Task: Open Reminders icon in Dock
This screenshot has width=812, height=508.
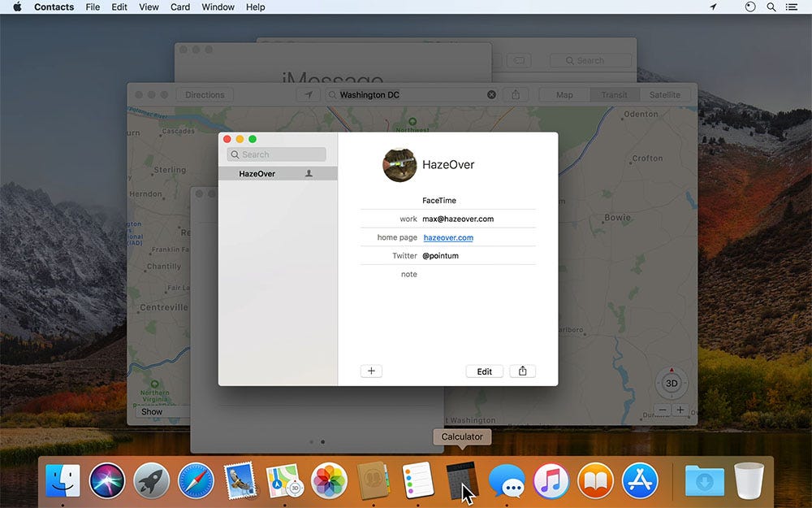Action: coord(418,480)
